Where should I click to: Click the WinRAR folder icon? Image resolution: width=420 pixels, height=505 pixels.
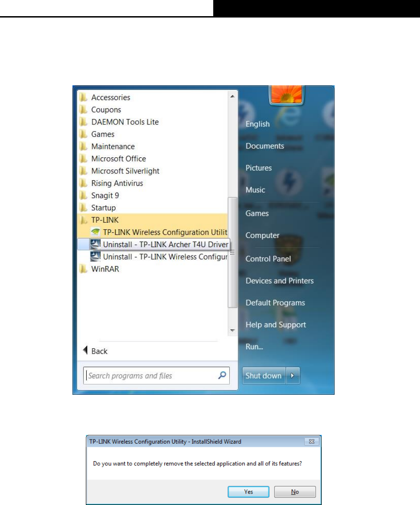[83, 268]
